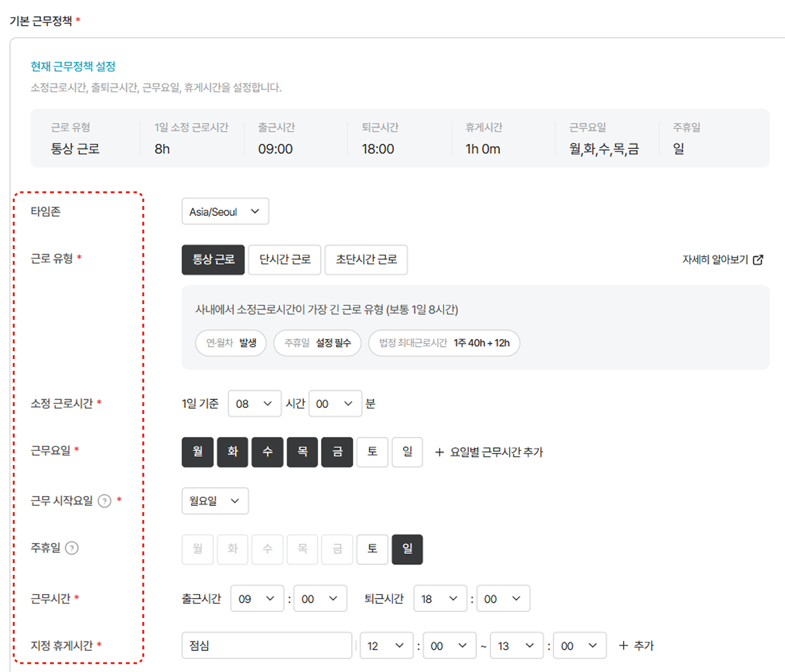Click 법정 최대근로시간 chip

(444, 343)
